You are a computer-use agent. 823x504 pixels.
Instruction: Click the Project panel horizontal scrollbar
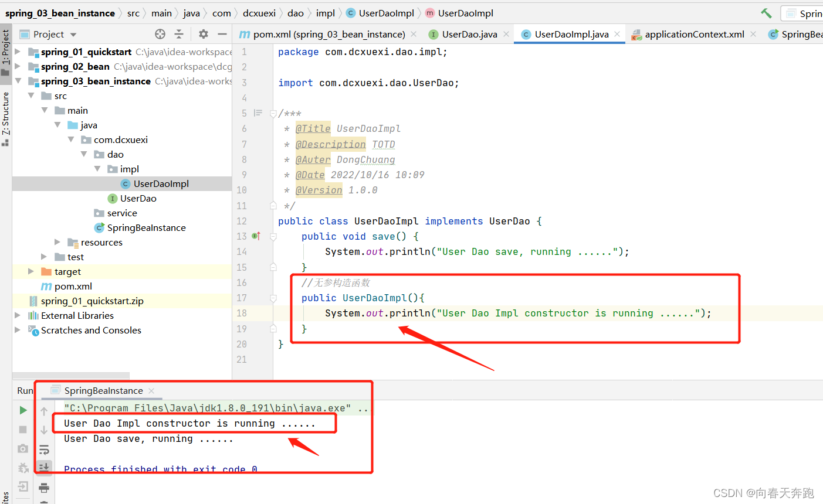click(71, 375)
